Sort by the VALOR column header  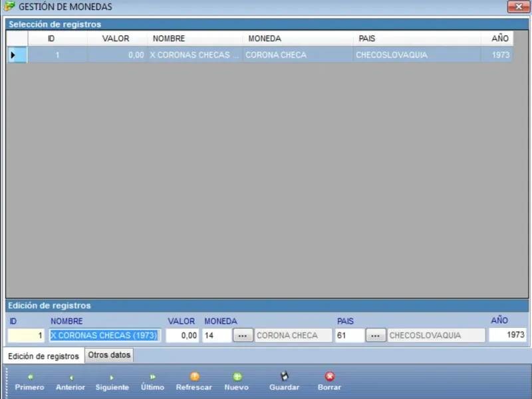pyautogui.click(x=118, y=39)
